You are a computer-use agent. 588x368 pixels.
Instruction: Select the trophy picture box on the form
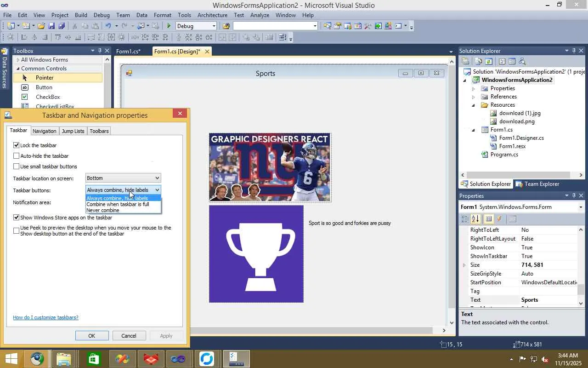(256, 254)
